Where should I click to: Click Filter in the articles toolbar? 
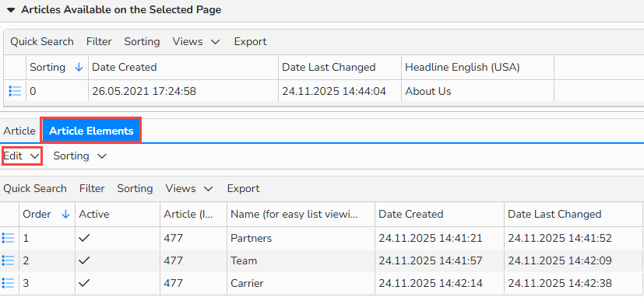tap(99, 42)
